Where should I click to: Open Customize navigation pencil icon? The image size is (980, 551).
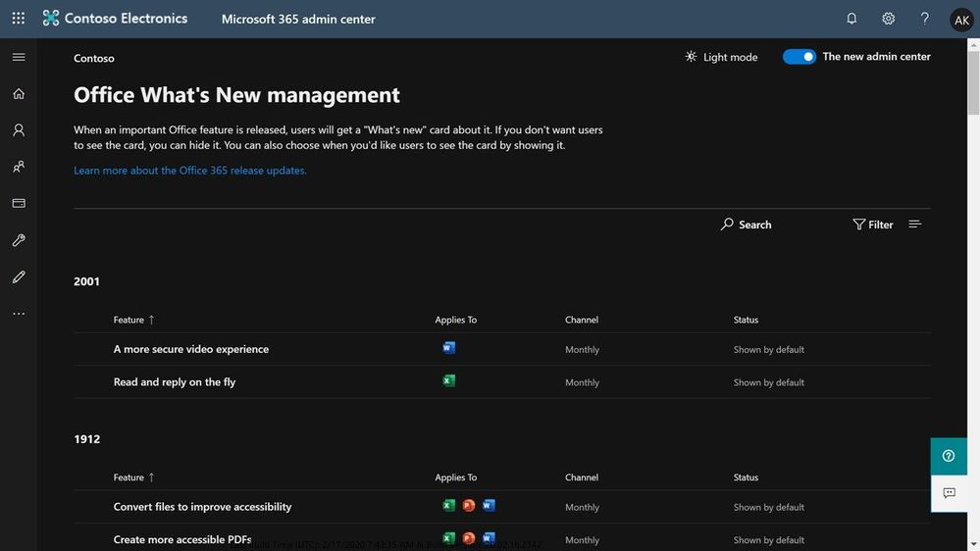coord(19,276)
